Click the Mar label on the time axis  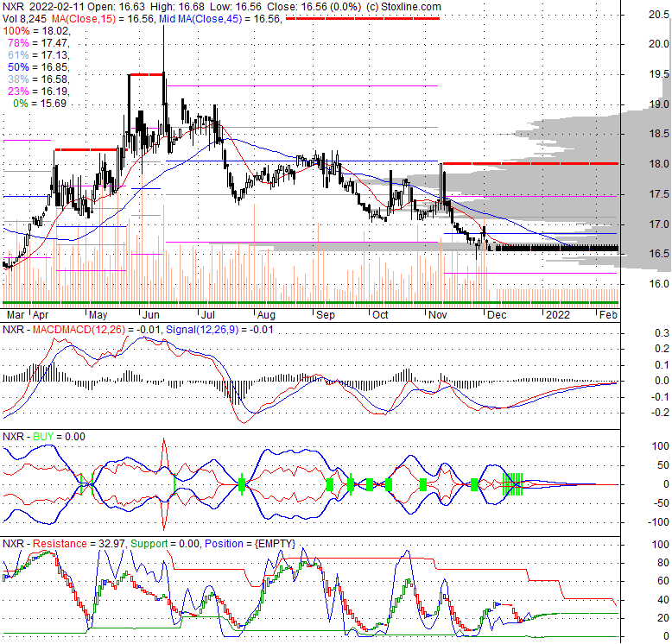pos(16,315)
